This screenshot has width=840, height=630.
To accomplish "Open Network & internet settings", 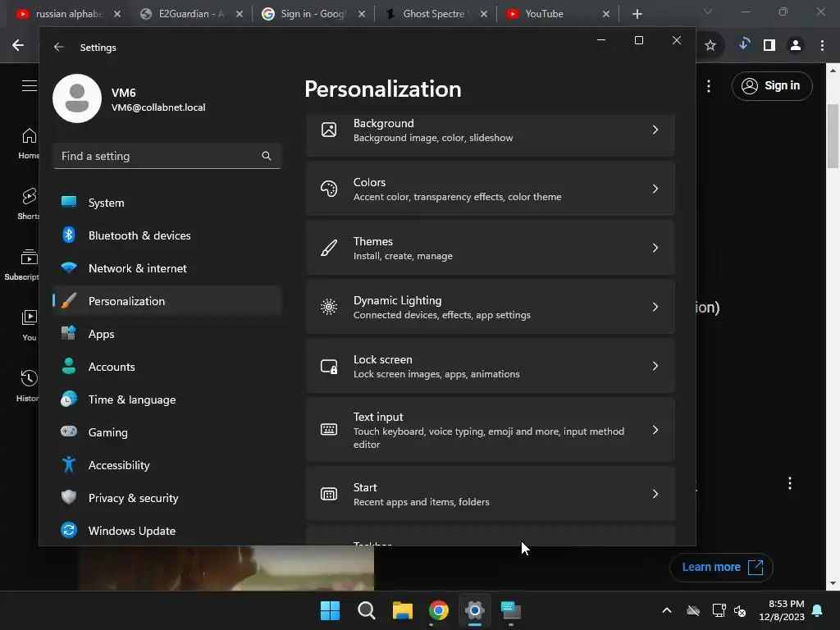I will pyautogui.click(x=167, y=268).
